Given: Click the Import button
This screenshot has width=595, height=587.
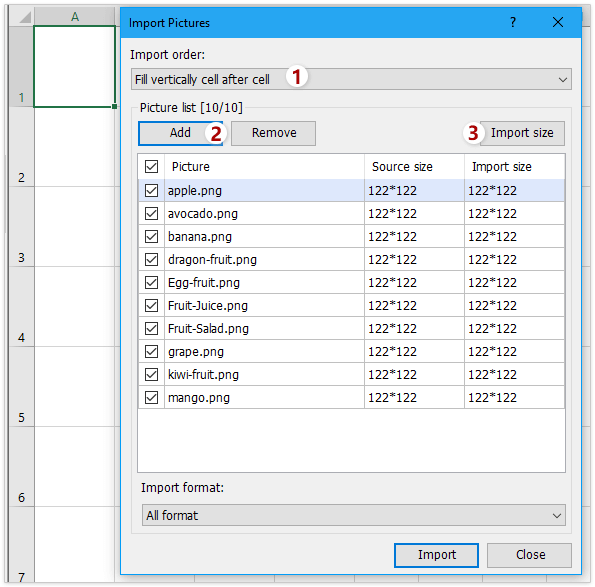Looking at the screenshot, I should (436, 555).
